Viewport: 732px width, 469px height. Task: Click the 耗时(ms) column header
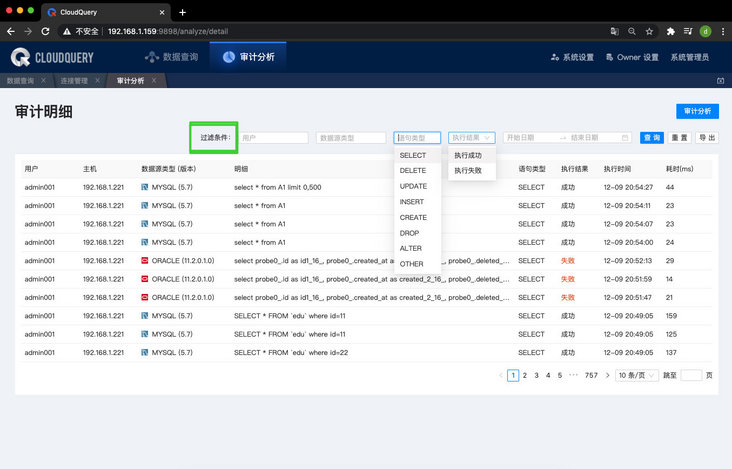tap(679, 169)
